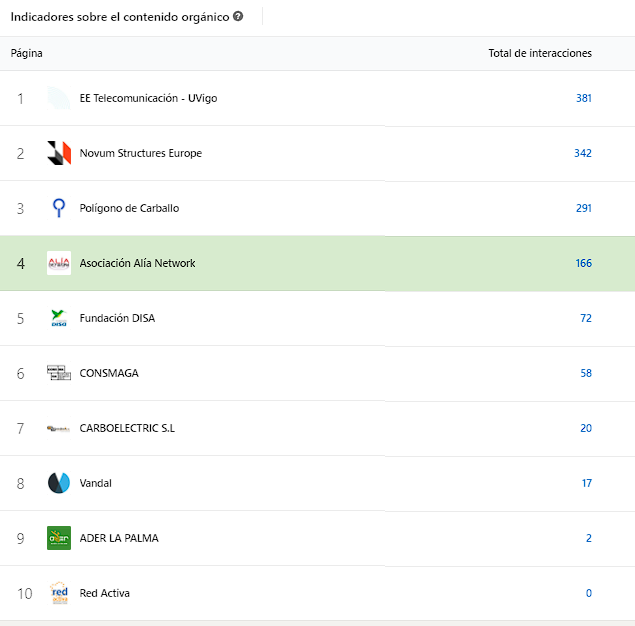The height and width of the screenshot is (626, 635).
Task: Click the 291 interactions value
Action: [584, 209]
